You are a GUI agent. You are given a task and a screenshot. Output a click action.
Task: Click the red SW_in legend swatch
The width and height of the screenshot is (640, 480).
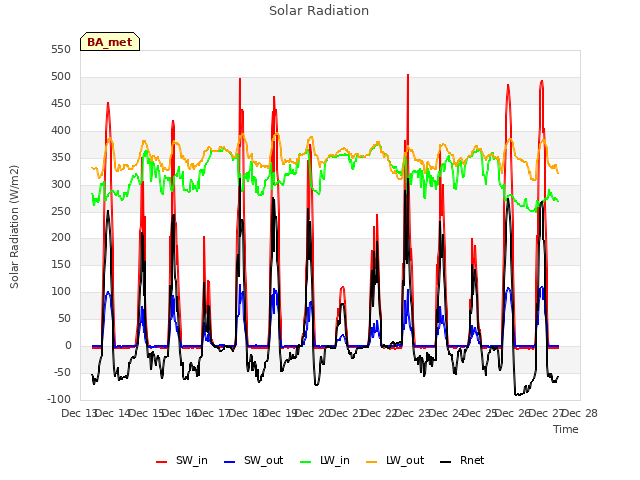click(x=162, y=462)
